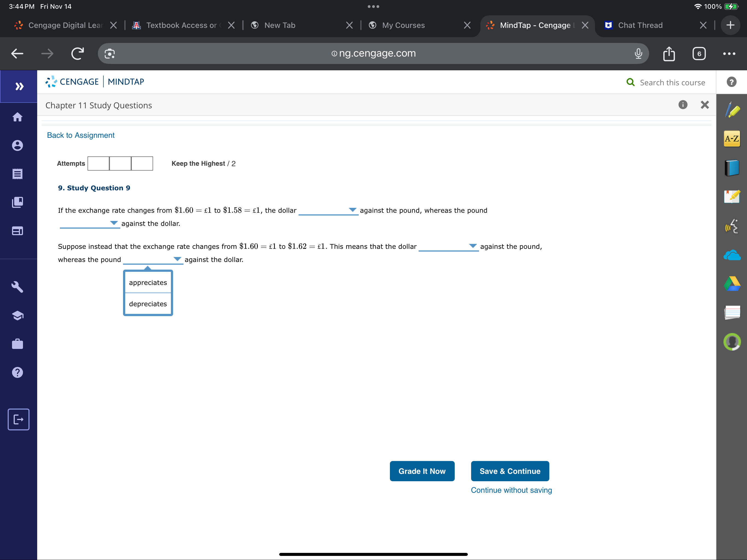Screen dimensions: 747x560
Task: Open the OneDrive cloud icon
Action: pyautogui.click(x=731, y=255)
